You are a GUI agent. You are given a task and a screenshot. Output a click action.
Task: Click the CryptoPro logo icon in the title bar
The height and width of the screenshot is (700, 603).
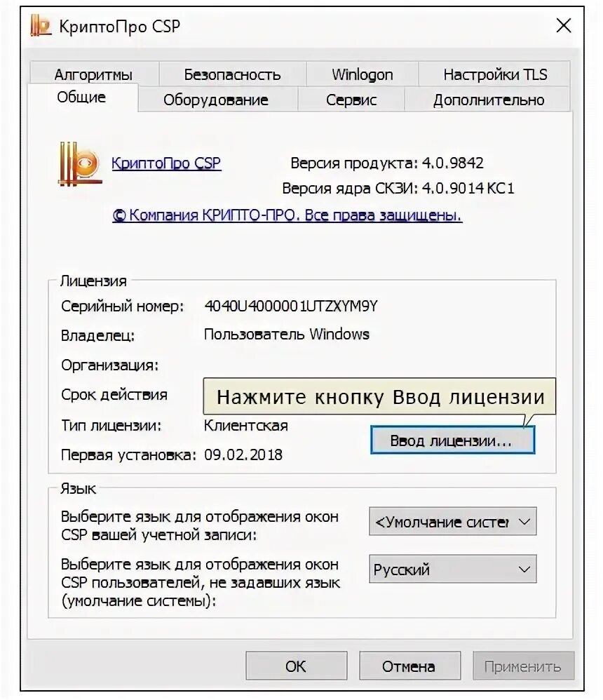point(41,25)
